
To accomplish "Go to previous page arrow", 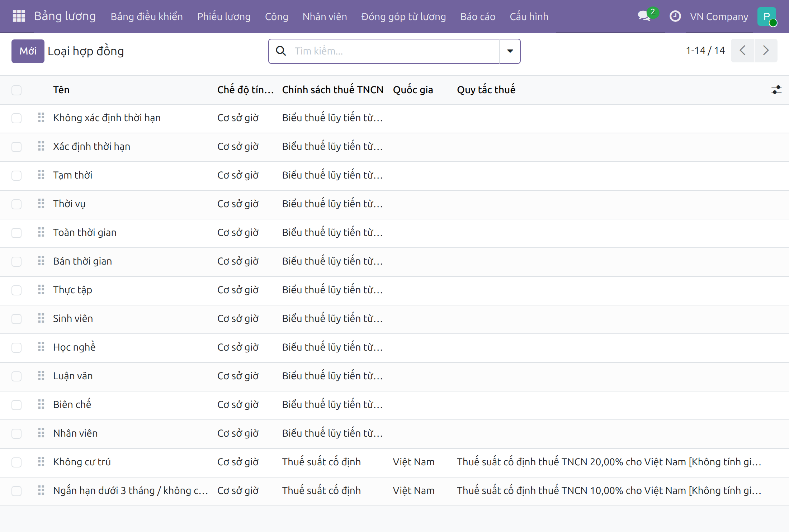I will click(x=742, y=51).
